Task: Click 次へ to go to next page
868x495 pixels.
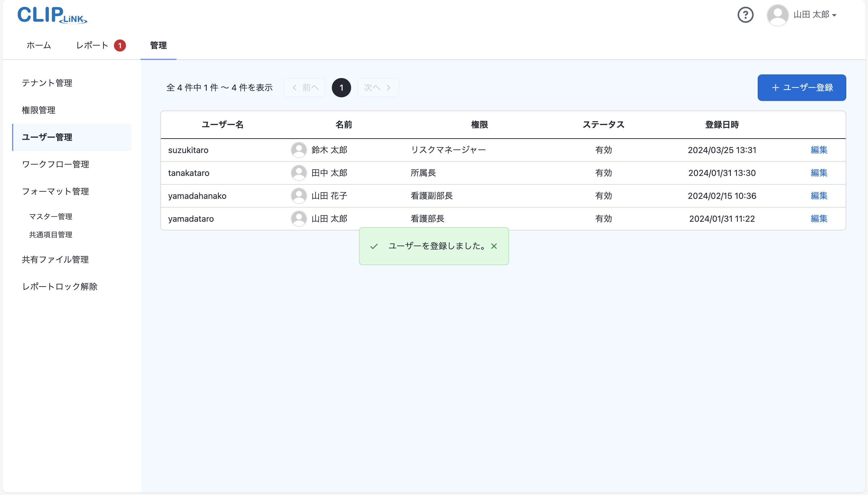Action: pos(377,87)
